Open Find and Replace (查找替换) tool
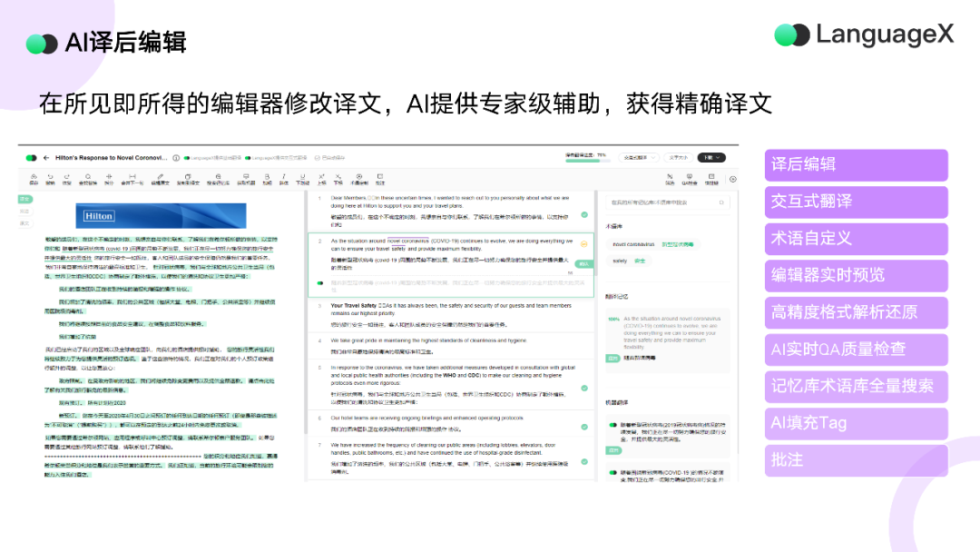The width and height of the screenshot is (980, 552). (87, 178)
